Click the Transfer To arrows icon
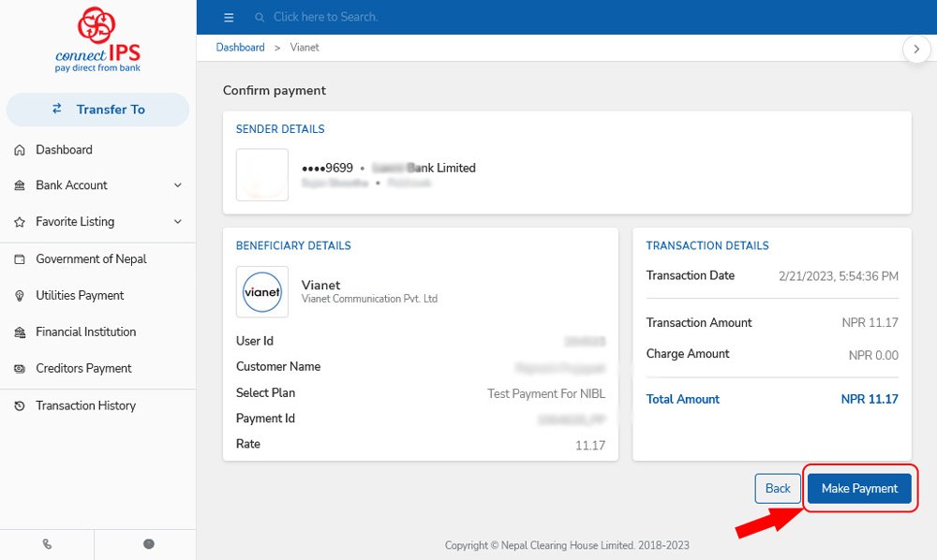 tap(57, 109)
